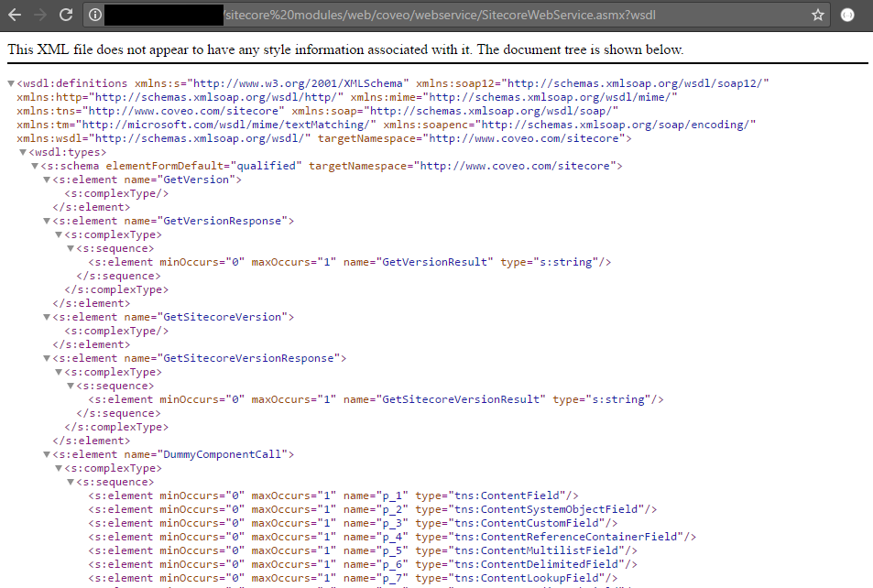This screenshot has width=873, height=588.
Task: Collapse the DummyComponentCall element node
Action: (46, 454)
